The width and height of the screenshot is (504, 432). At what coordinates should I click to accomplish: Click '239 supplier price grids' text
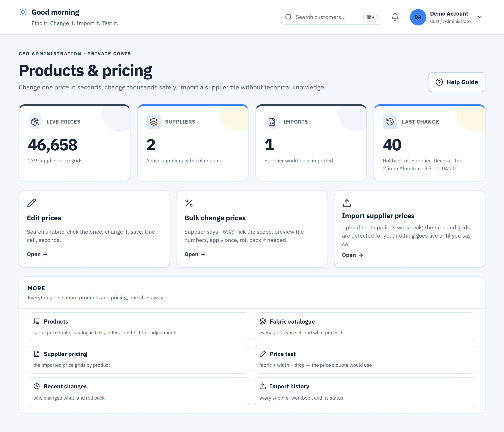55,161
